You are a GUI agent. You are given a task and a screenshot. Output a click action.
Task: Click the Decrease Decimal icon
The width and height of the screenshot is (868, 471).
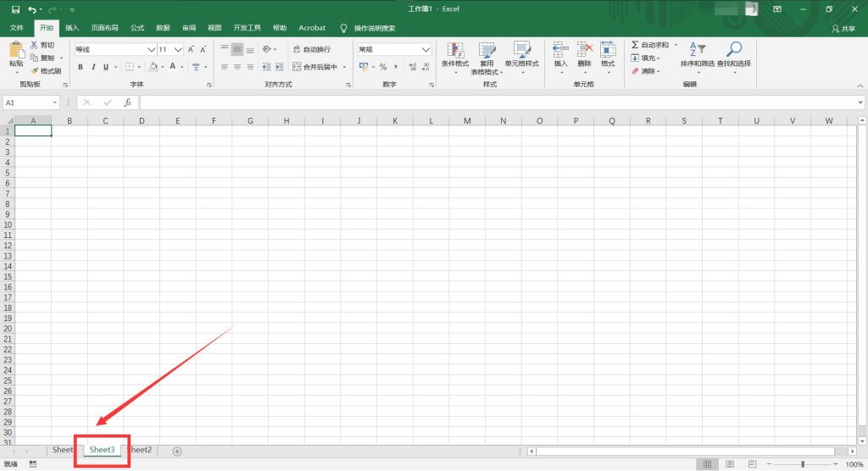[426, 67]
